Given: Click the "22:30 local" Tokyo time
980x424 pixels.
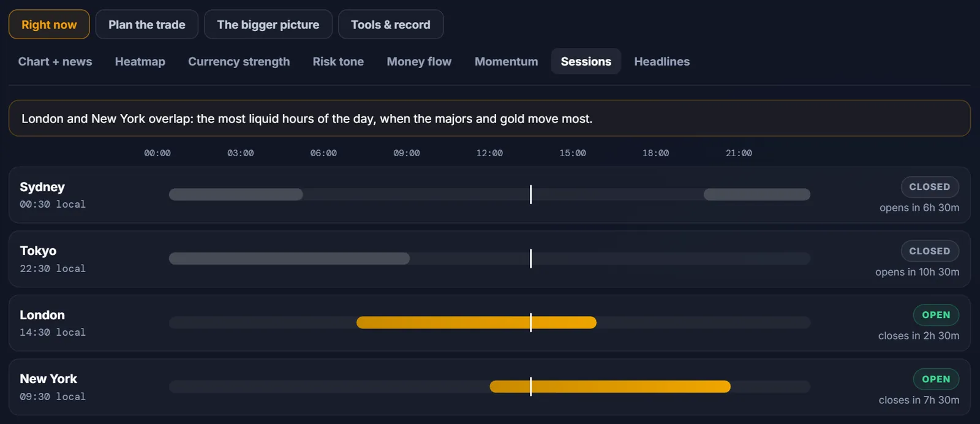Looking at the screenshot, I should coord(53,268).
